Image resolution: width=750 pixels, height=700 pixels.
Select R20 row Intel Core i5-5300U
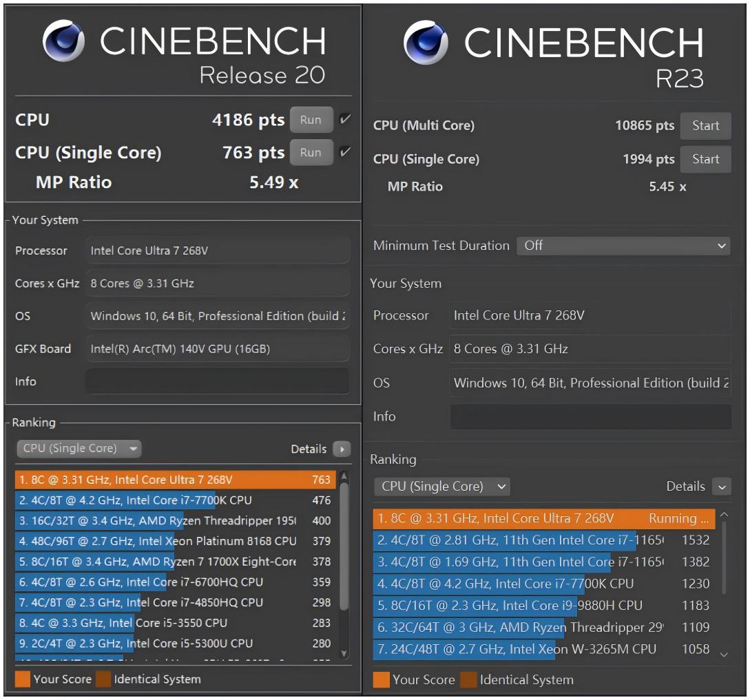175,644
